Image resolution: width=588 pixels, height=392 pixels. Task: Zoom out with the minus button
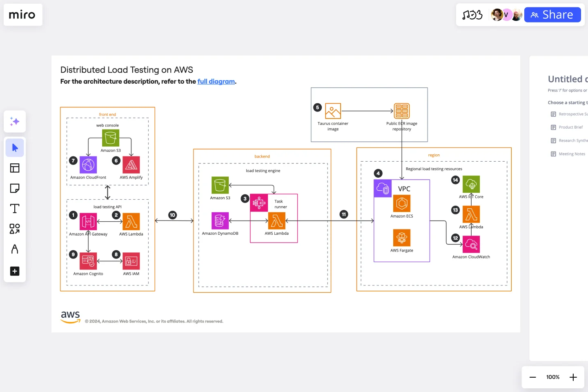(532, 377)
